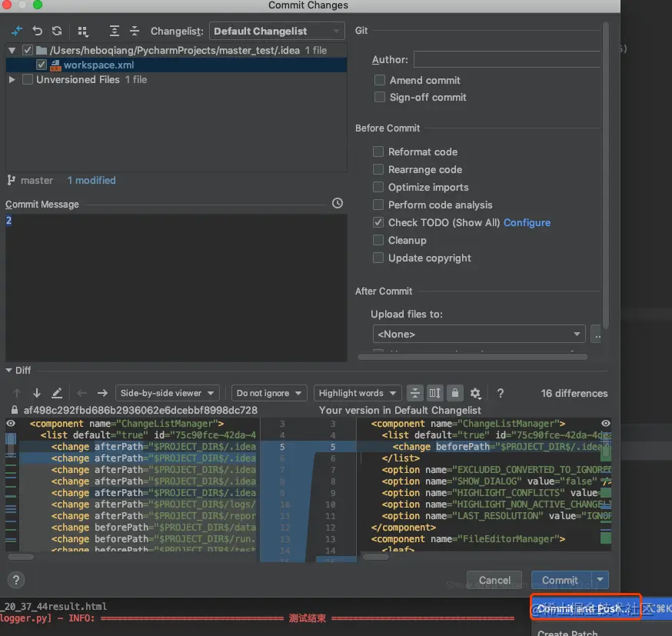
Task: Click the dialog help button at bottom left
Action: coord(16,581)
